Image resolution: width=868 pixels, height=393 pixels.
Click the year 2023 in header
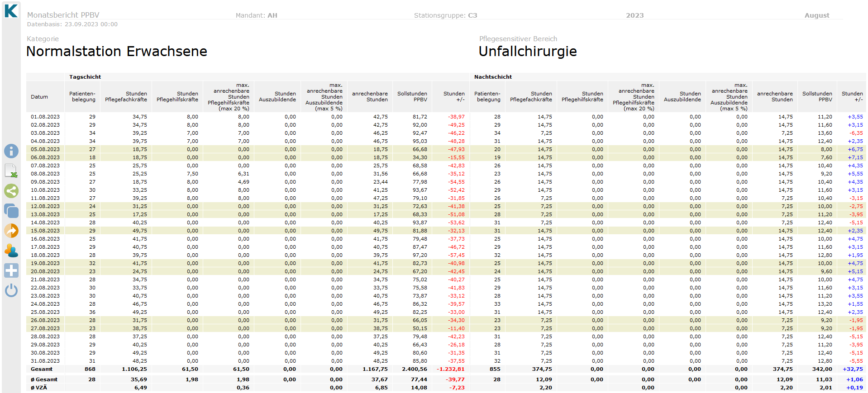[634, 15]
